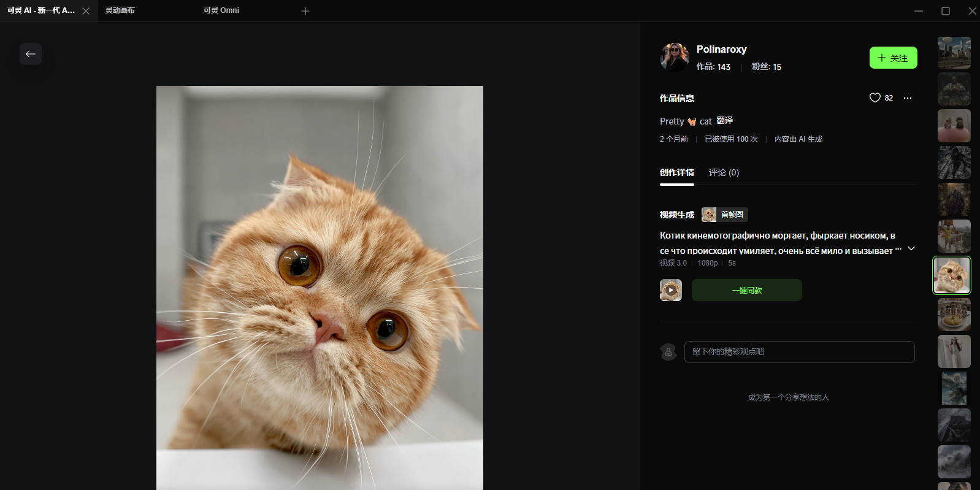Image resolution: width=980 pixels, height=490 pixels.
Task: Select the 创作详情 tab
Action: point(677,172)
